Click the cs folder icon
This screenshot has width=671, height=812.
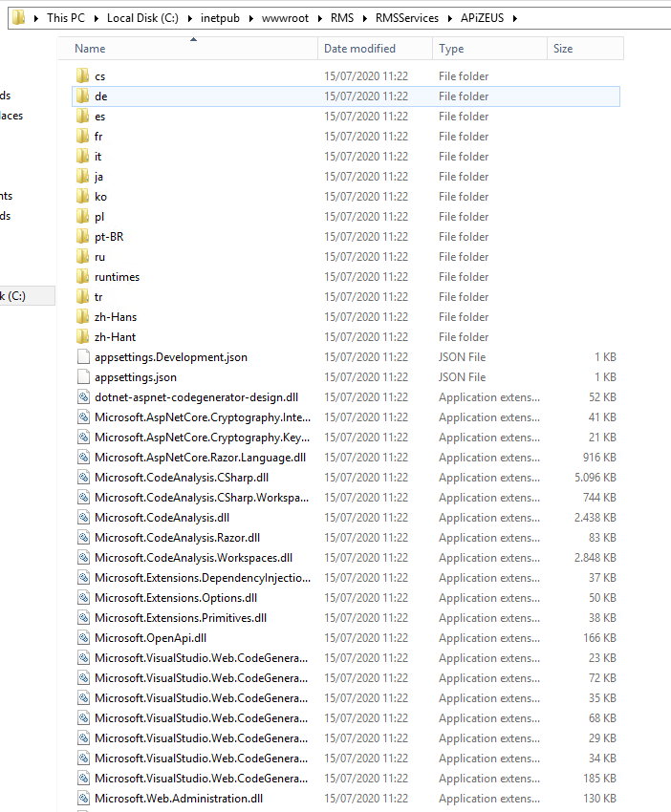pyautogui.click(x=82, y=76)
